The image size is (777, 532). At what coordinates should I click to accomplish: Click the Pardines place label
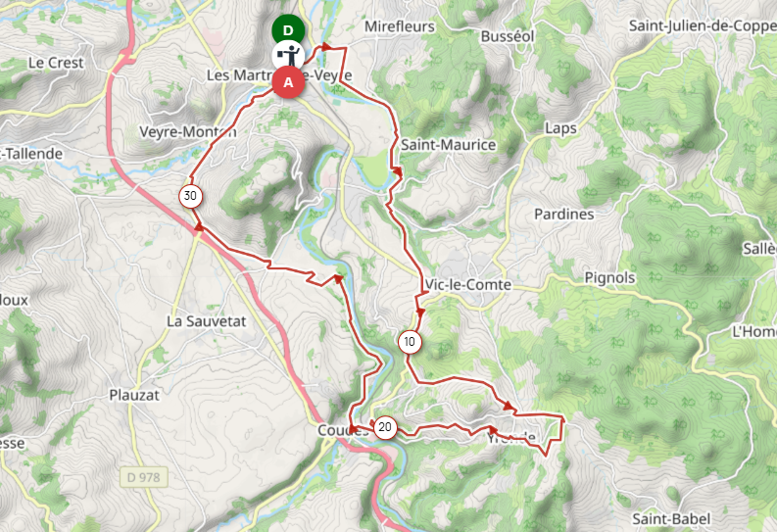pos(564,214)
